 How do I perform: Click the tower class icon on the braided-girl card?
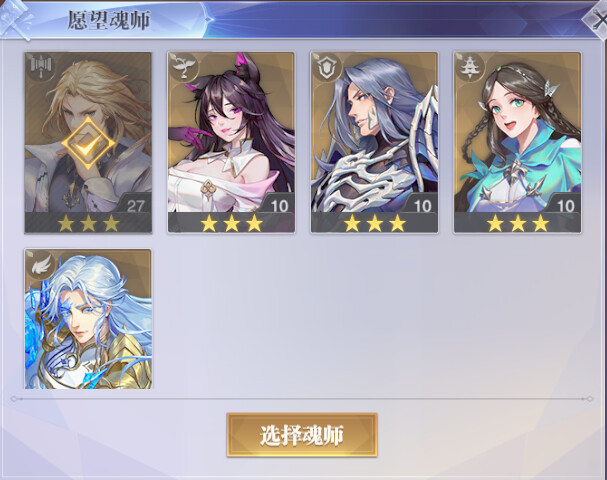(470, 66)
